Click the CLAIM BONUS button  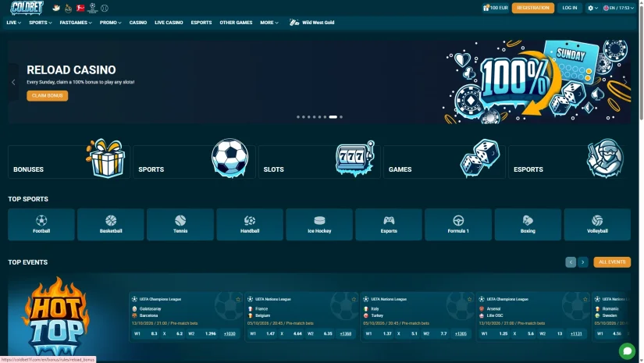click(48, 96)
